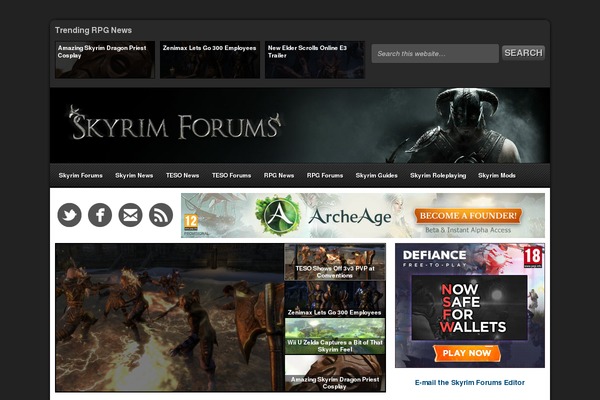
Task: Open slider item 'TESO Shows Off 3v3 PVP'
Action: pyautogui.click(x=335, y=262)
